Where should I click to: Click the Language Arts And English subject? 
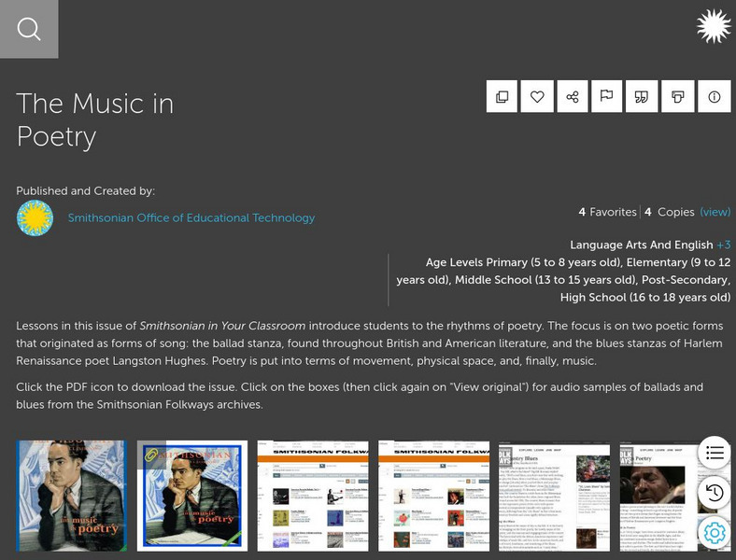coord(642,245)
